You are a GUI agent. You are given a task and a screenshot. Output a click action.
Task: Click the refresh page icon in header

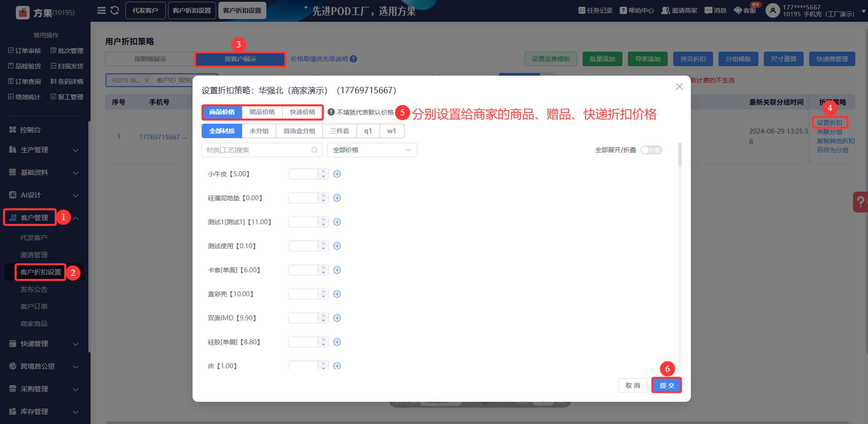coord(115,10)
